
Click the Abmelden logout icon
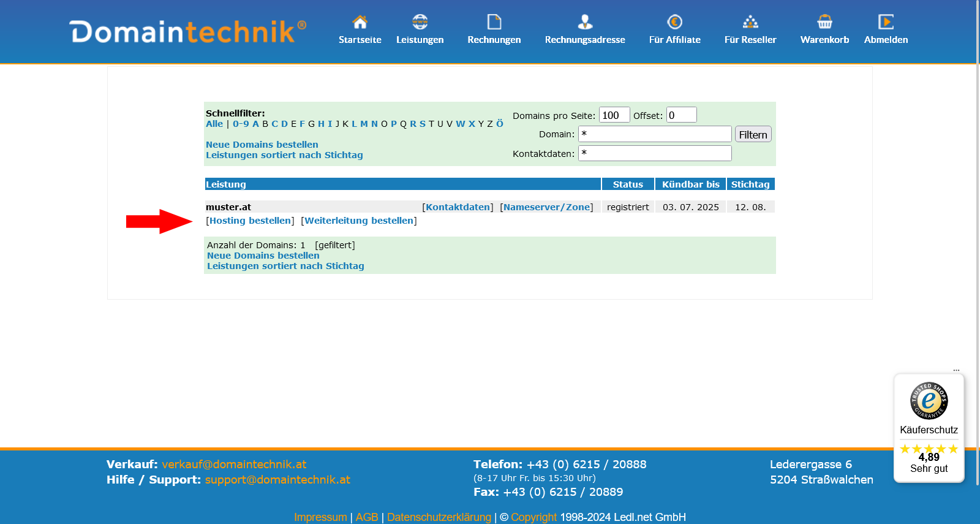tap(886, 23)
